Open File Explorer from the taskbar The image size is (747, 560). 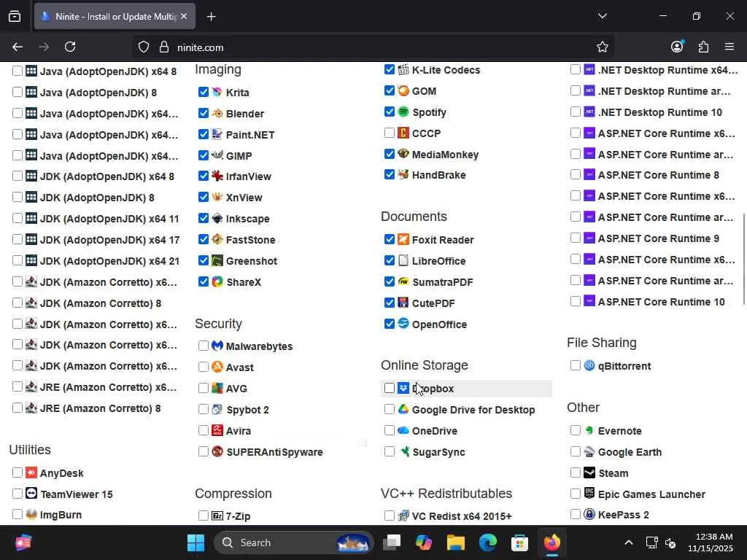pos(455,542)
